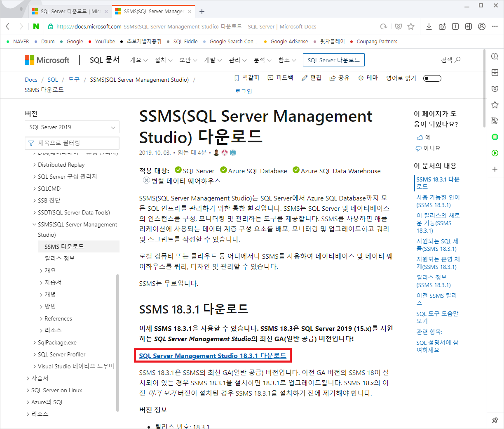Click the whale icon in the address bar
This screenshot has height=429, width=504.
398,26
